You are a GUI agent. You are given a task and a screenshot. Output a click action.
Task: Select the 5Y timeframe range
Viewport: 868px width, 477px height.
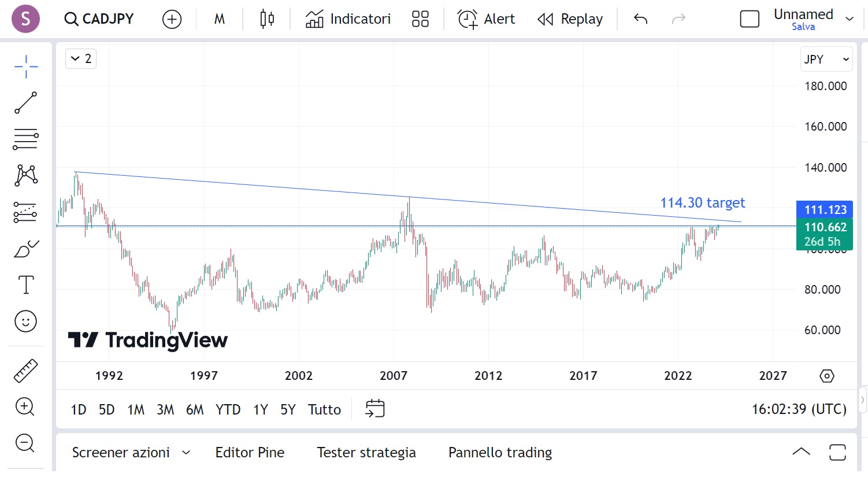click(287, 409)
